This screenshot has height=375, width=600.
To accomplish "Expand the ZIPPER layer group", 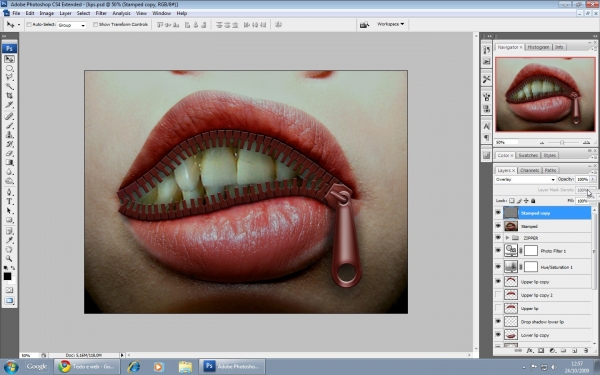I will coord(507,238).
